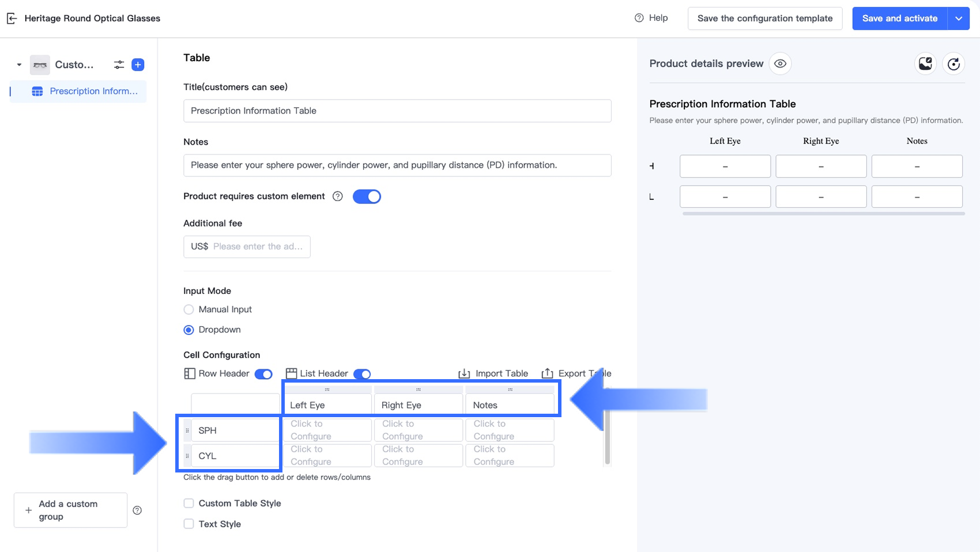Screen dimensions: 980x552
Task: Open the Left Eye SPH preview dropdown
Action: (x=725, y=166)
